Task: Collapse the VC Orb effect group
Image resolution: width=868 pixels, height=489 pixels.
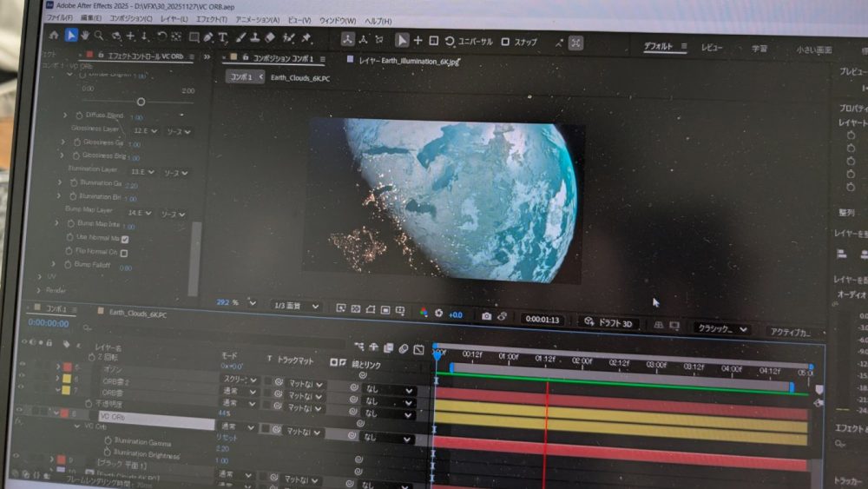Action: click(77, 426)
